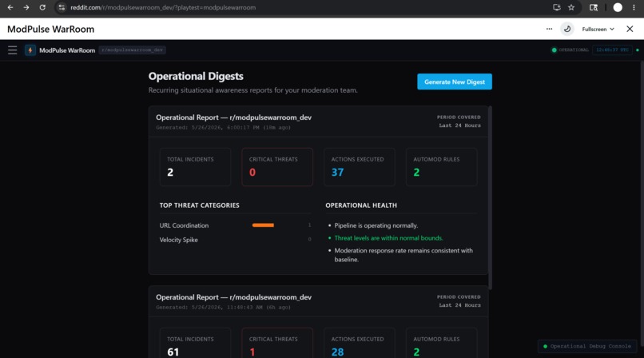Viewport: 644px width, 358px height.
Task: Open the hamburger navigation menu
Action: (12, 50)
